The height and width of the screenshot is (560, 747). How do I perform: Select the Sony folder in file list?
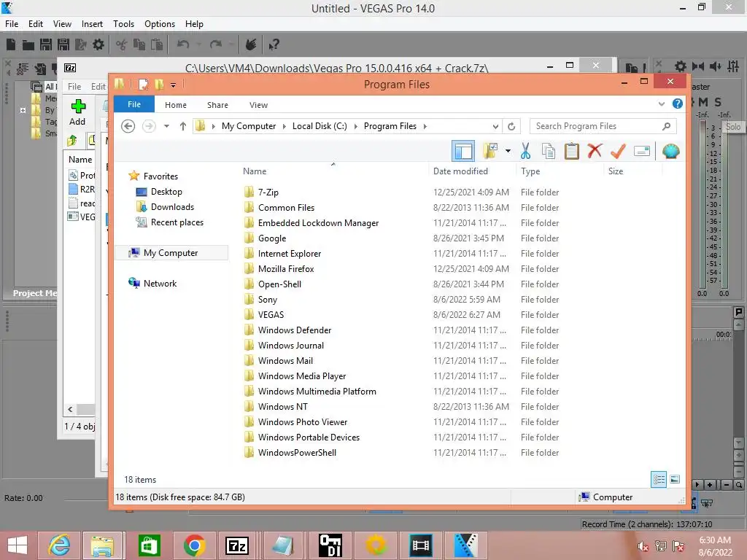tap(267, 300)
